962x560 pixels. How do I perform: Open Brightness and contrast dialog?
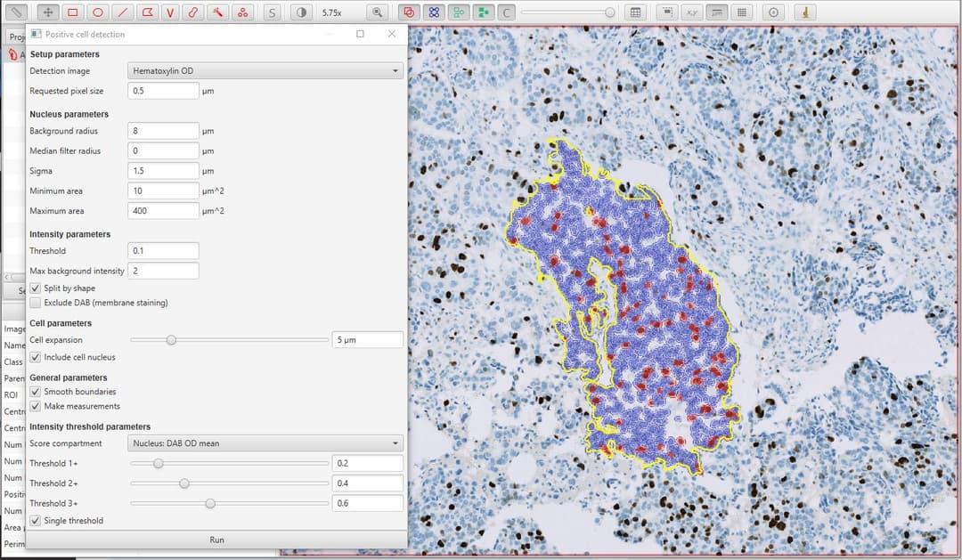tap(301, 12)
